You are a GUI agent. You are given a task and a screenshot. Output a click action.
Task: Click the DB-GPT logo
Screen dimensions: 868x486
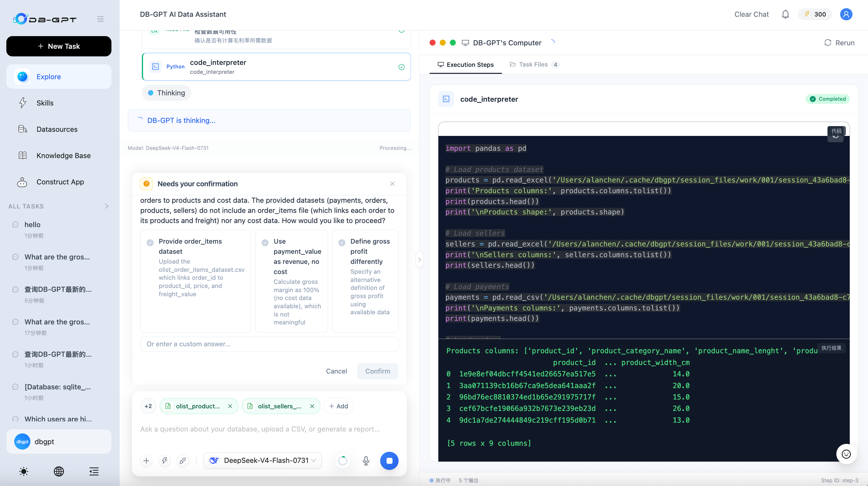pyautogui.click(x=45, y=19)
